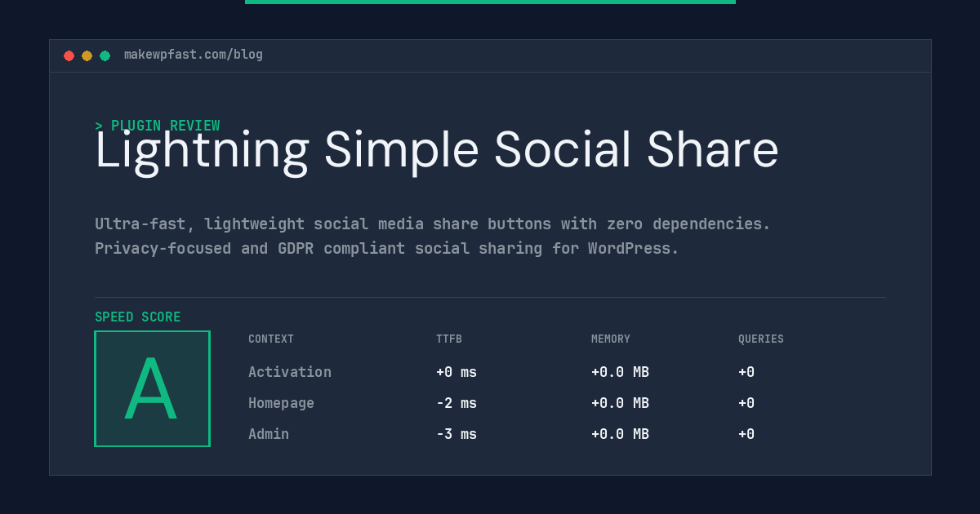
Task: Click the 'SPEED SCORE' label
Action: (x=138, y=317)
